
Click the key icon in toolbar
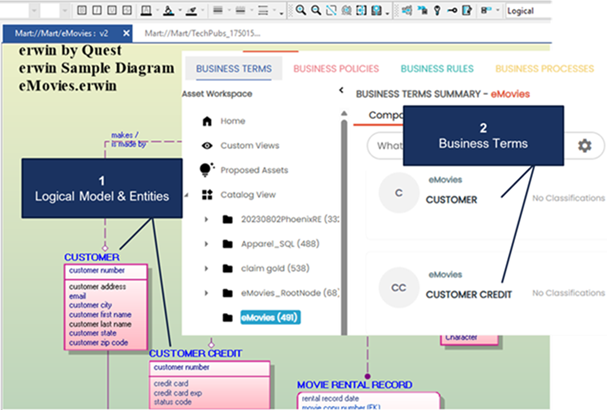(452, 10)
